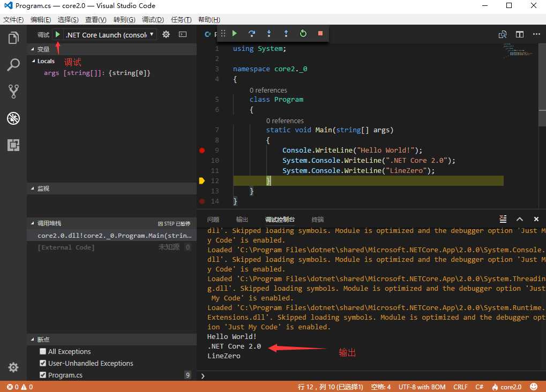This screenshot has width=546, height=392.
Task: Open the File menu
Action: (x=13, y=19)
